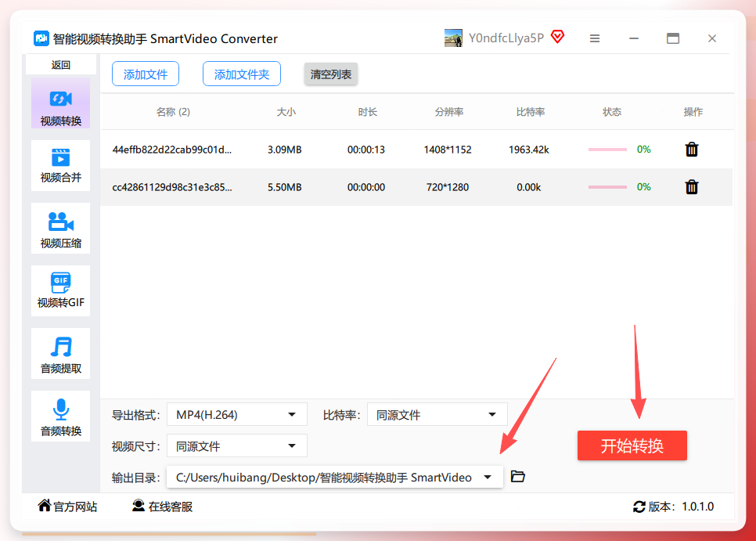Click the 比特率 column header
Viewport: 756px width, 541px height.
click(531, 112)
